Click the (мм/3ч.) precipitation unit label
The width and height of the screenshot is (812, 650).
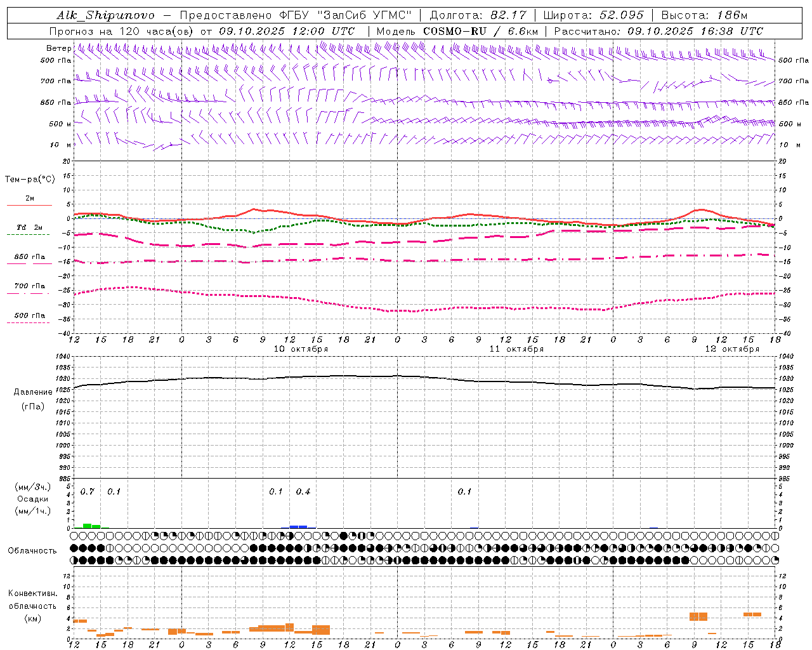(x=33, y=487)
